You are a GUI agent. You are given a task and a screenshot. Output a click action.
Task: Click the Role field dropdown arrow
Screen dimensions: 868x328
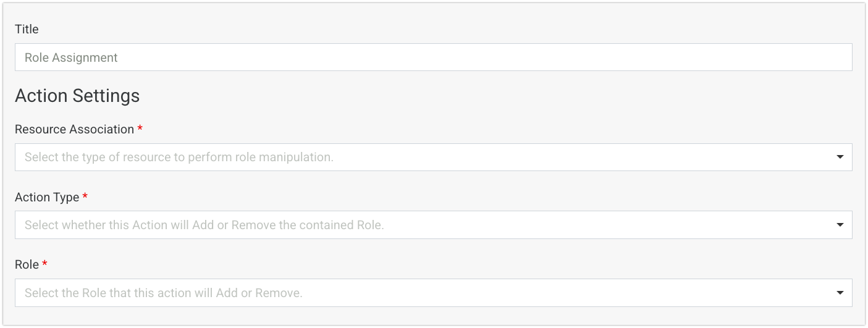pos(840,293)
